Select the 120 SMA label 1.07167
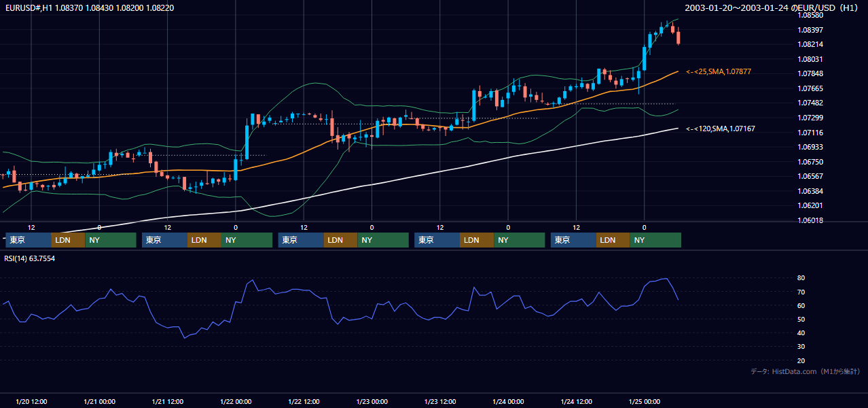 coord(721,129)
